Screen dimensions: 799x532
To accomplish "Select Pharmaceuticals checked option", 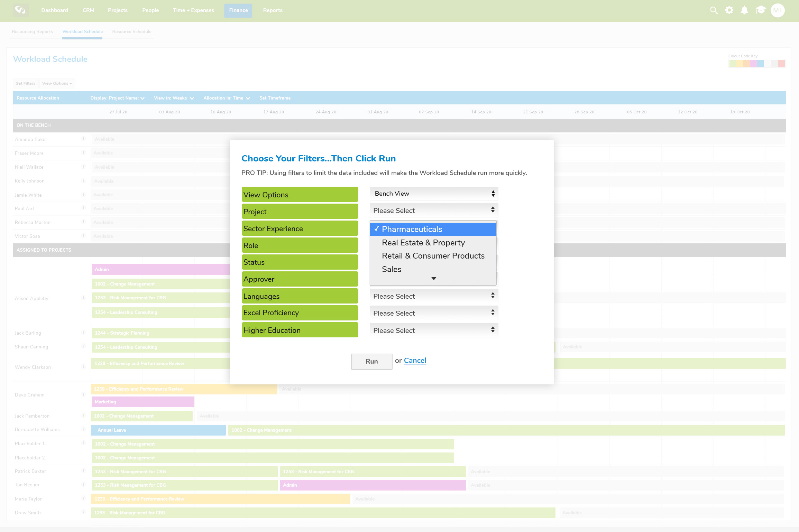I will (433, 229).
